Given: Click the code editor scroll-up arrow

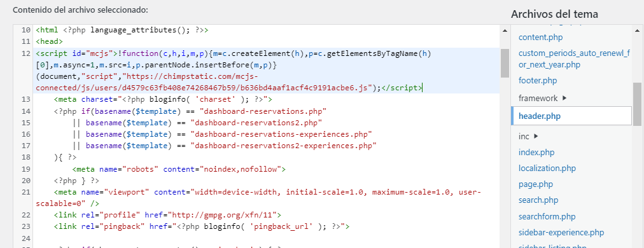Looking at the screenshot, I should click(x=505, y=30).
